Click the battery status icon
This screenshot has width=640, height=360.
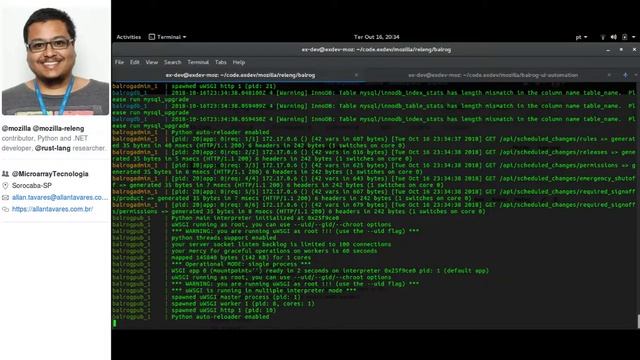(x=624, y=37)
